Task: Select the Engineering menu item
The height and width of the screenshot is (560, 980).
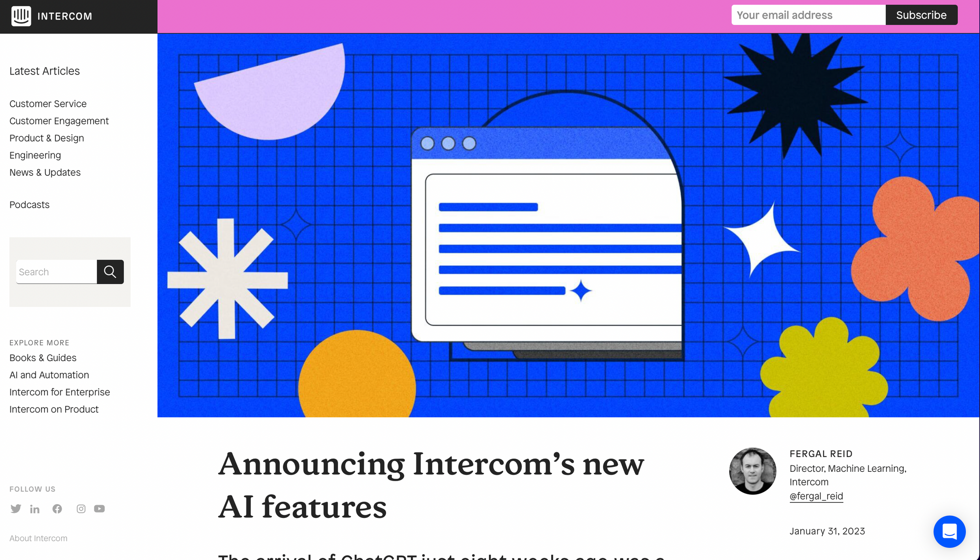Action: [35, 155]
